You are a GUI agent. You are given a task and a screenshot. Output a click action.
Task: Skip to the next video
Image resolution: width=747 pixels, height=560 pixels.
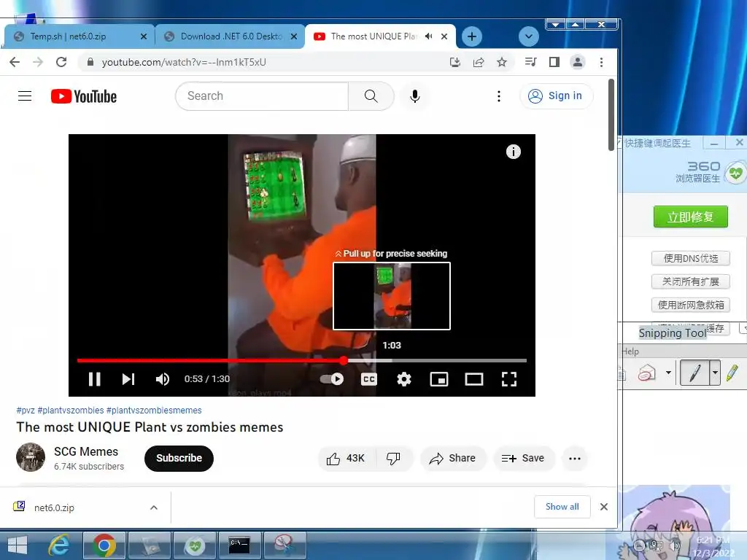(x=128, y=379)
